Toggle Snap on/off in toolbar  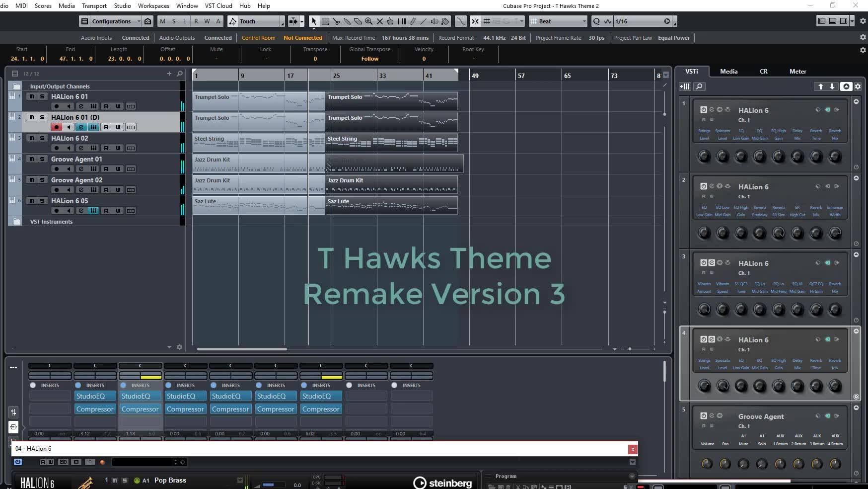475,21
